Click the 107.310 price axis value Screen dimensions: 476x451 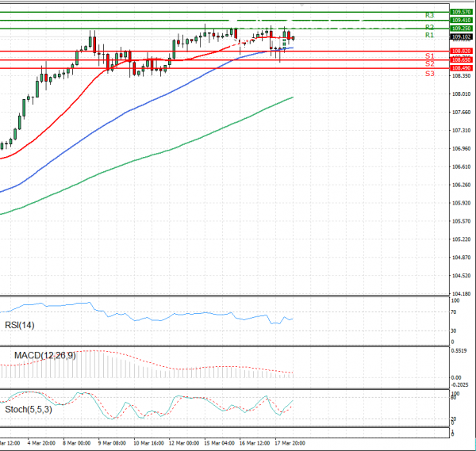click(x=462, y=131)
